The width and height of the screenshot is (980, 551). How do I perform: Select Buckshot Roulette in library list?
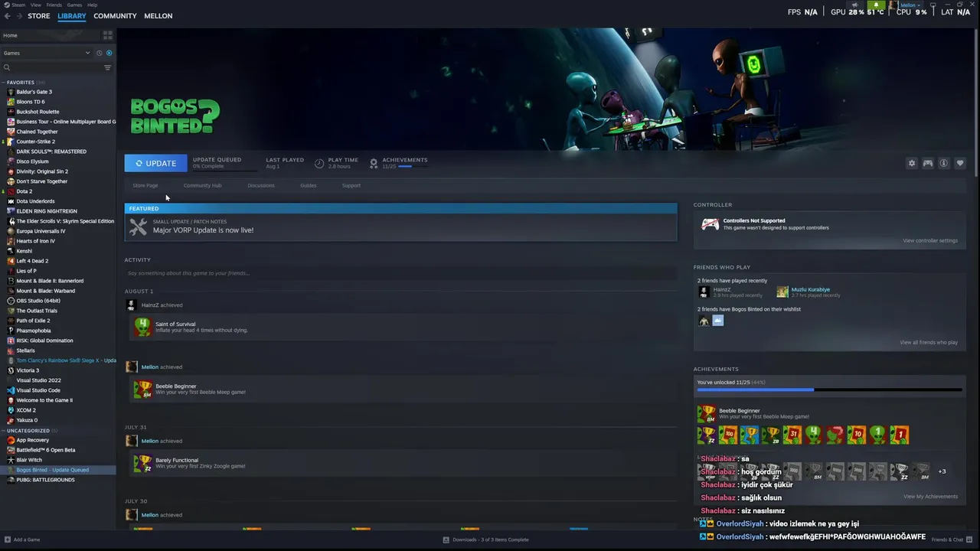[x=58, y=112]
